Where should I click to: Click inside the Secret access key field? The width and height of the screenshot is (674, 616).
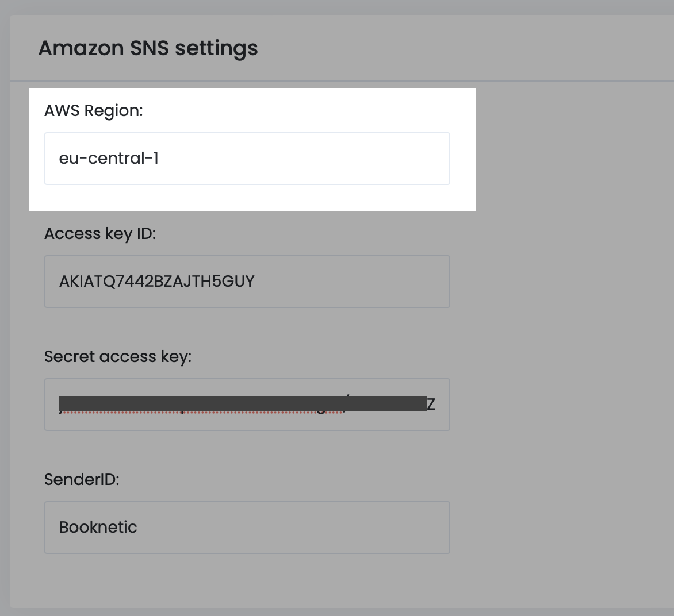click(x=247, y=404)
